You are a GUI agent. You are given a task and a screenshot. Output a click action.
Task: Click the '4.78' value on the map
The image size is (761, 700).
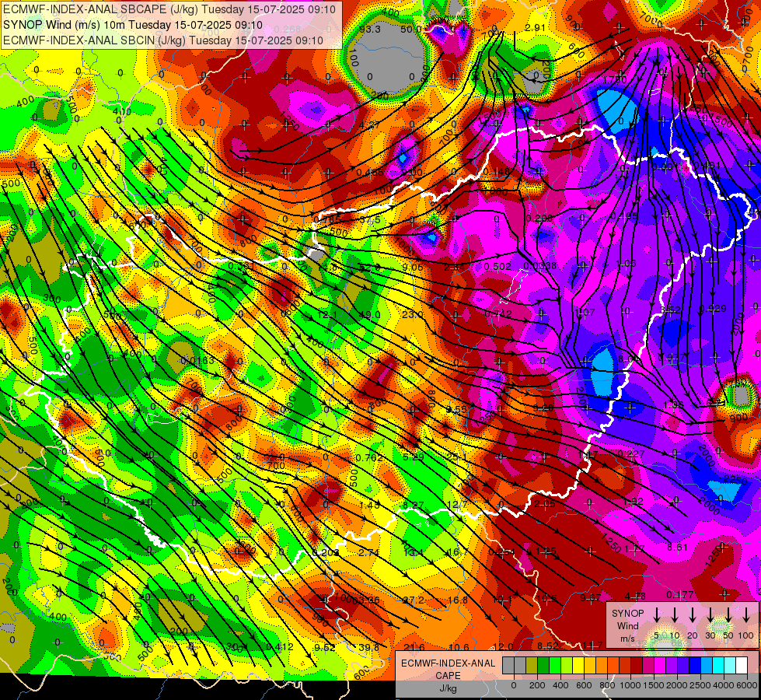coord(635,596)
